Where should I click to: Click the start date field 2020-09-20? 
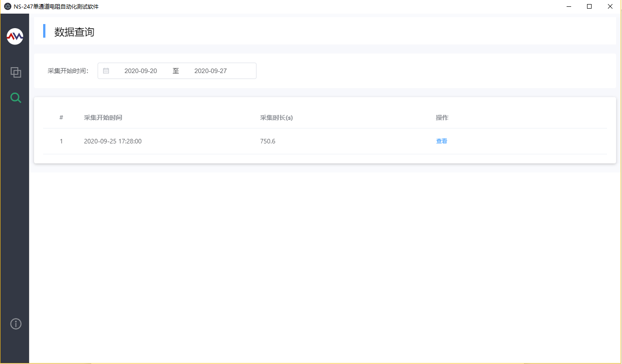(141, 71)
